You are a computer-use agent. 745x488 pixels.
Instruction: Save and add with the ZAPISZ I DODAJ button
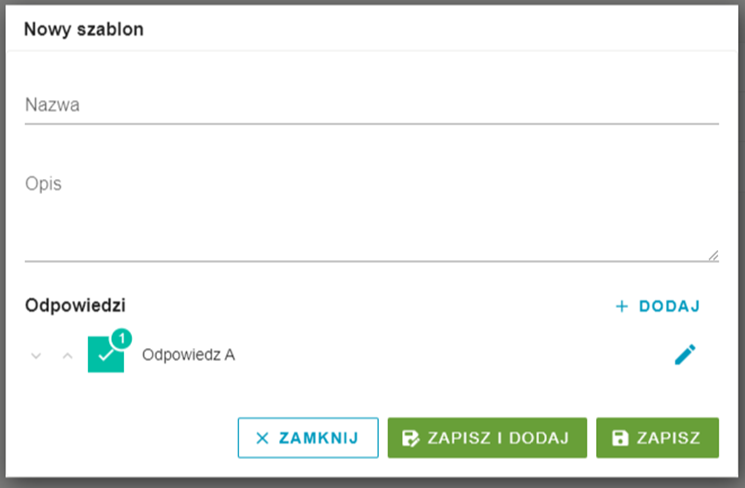point(487,438)
